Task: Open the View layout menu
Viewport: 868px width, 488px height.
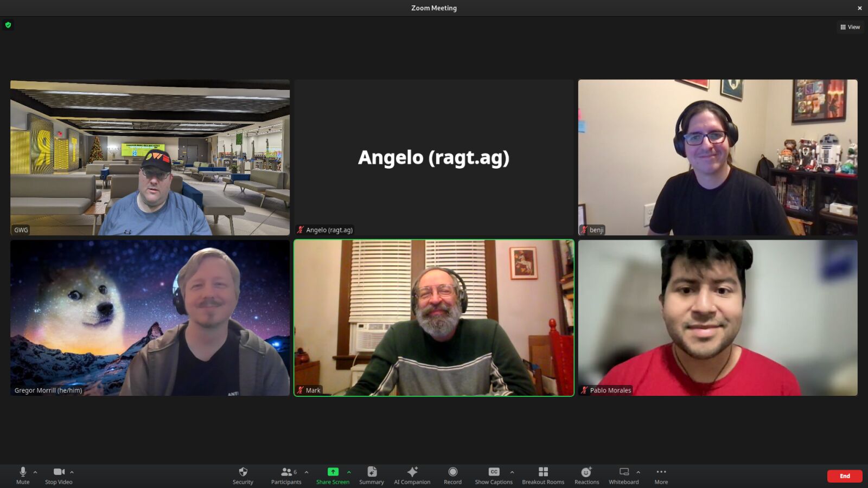Action: coord(850,27)
